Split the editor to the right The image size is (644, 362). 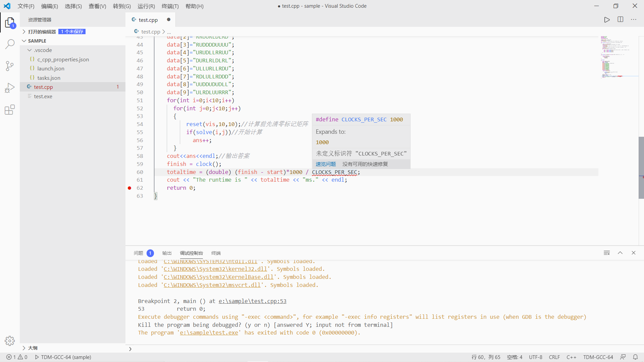[x=620, y=20]
